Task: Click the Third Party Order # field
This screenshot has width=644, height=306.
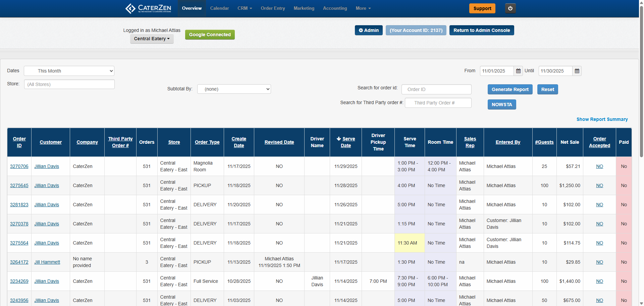Action: coord(438,103)
